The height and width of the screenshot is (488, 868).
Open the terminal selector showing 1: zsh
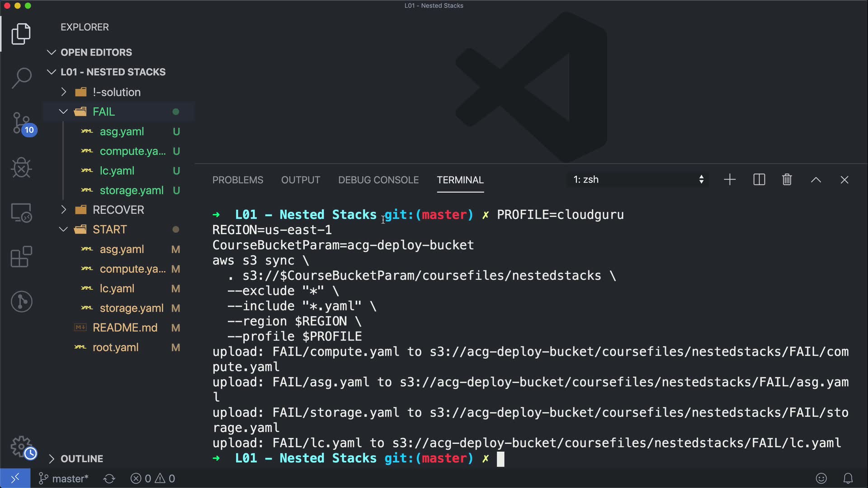coord(637,180)
